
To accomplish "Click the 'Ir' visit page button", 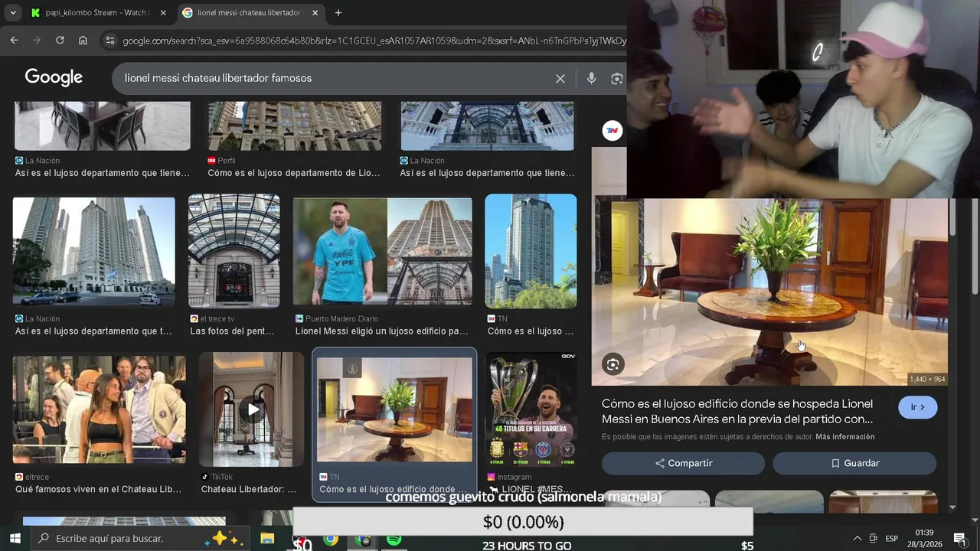I will click(x=917, y=407).
